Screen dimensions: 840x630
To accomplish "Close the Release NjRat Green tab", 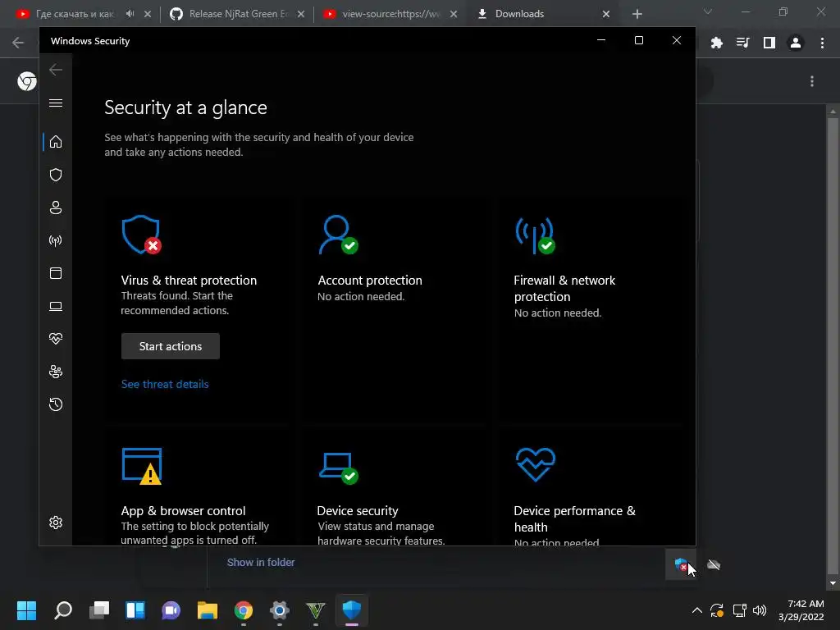I will click(301, 14).
